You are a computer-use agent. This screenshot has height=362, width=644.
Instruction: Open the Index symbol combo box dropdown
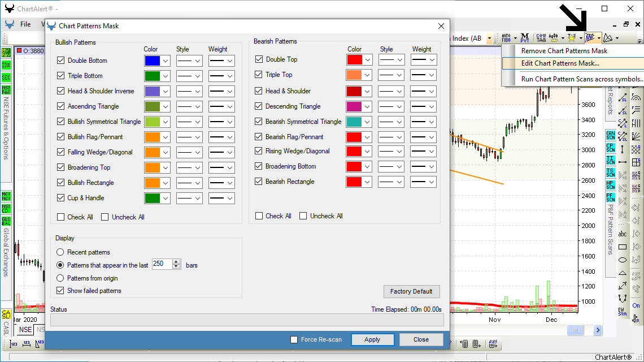pos(489,38)
